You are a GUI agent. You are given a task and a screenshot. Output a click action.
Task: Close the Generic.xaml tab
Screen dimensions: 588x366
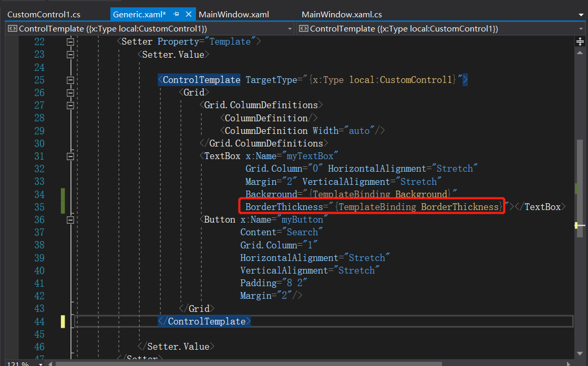189,15
